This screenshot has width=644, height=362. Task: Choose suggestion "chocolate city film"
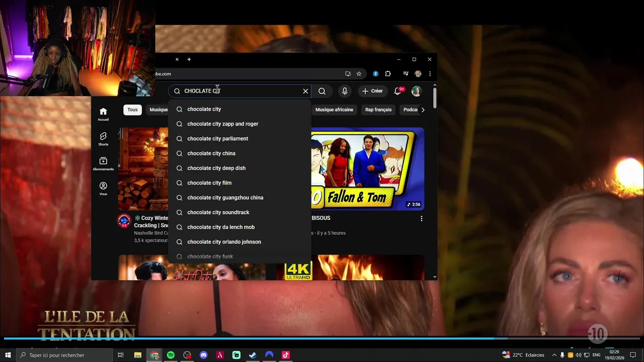239,183
